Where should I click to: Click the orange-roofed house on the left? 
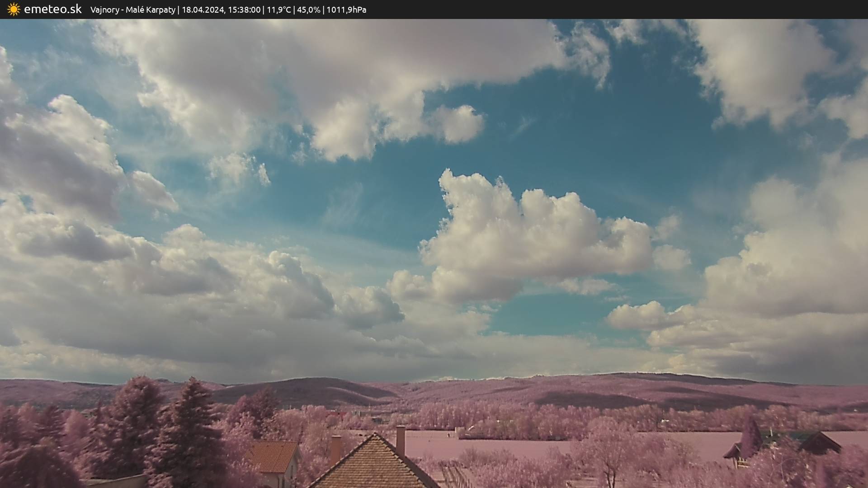click(273, 456)
